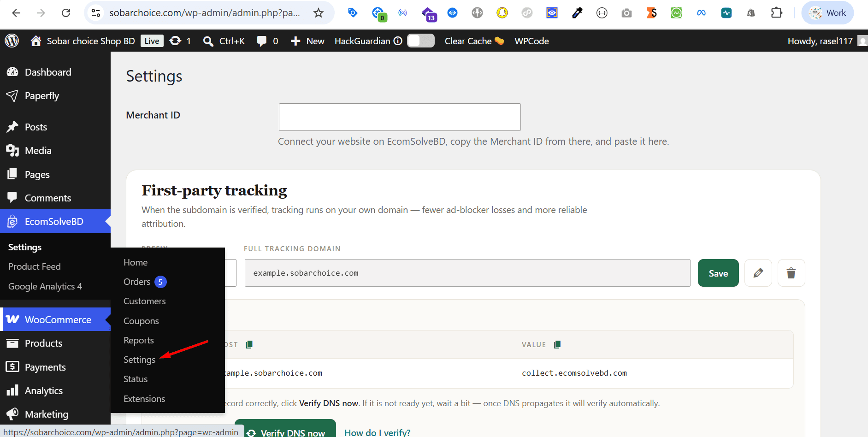The image size is (868, 437).
Task: Copy the Value column entry
Action: [557, 344]
